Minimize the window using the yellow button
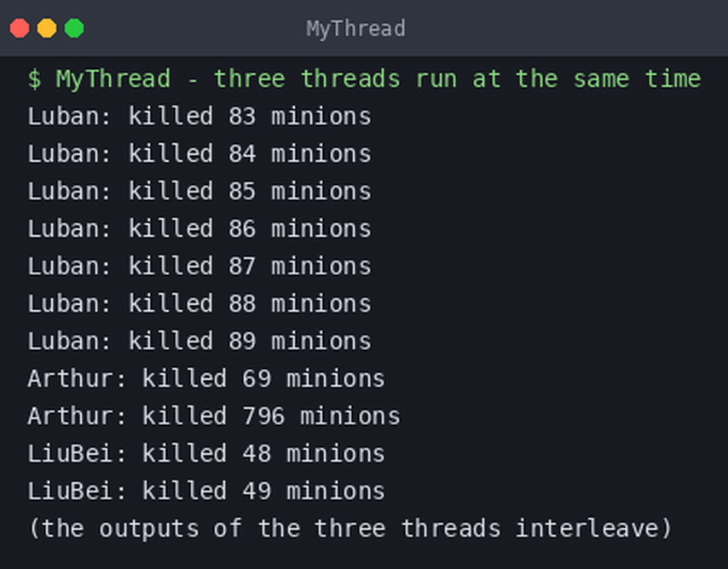The height and width of the screenshot is (569, 728). [x=47, y=28]
